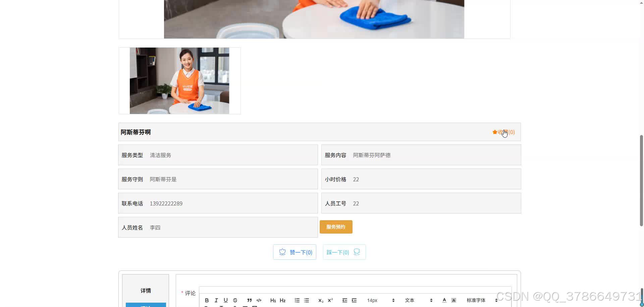
Task: Open the 标准字体 font family dropdown
Action: (x=482, y=300)
